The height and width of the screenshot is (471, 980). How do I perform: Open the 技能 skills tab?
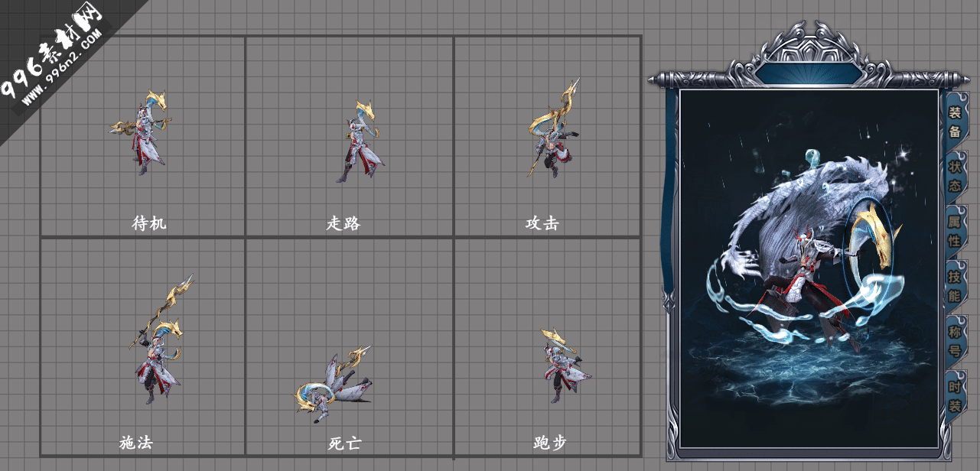[x=955, y=285]
